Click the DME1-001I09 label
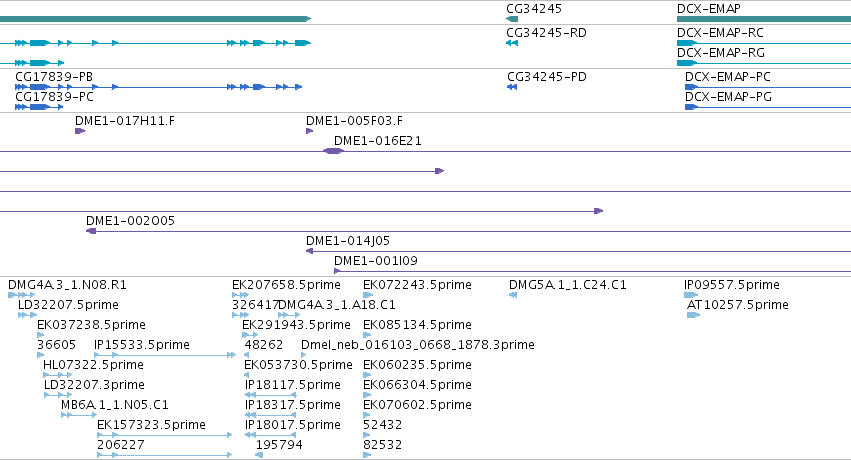This screenshot has height=460, width=851. (376, 261)
